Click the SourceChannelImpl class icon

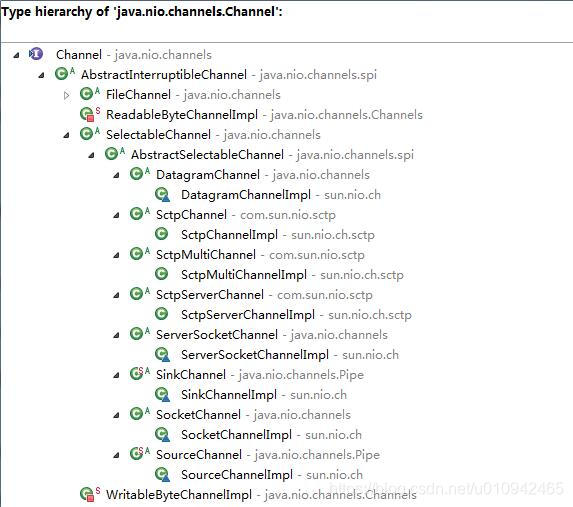pyautogui.click(x=162, y=474)
